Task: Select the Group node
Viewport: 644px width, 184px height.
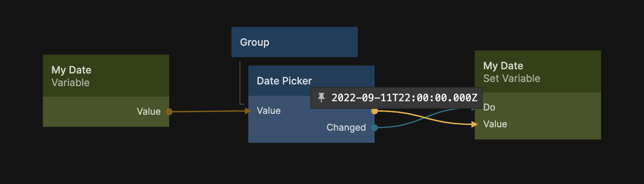Action: pos(294,42)
